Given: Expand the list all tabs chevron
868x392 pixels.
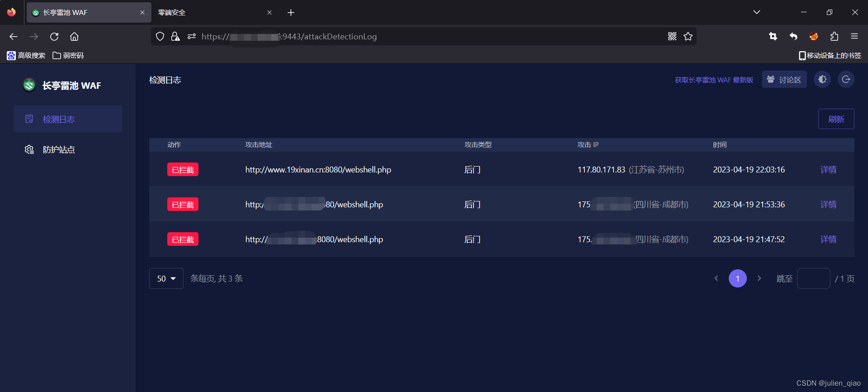Looking at the screenshot, I should [757, 12].
